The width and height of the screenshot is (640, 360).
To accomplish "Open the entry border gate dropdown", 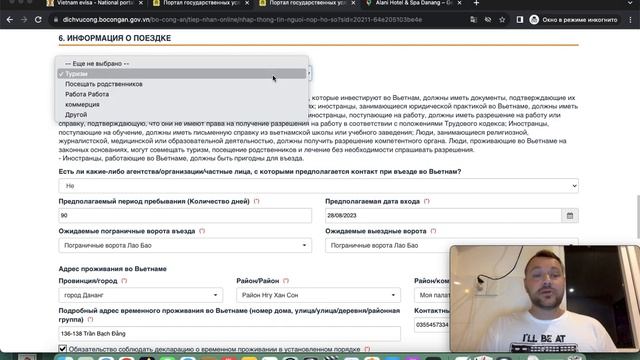I will (x=185, y=245).
